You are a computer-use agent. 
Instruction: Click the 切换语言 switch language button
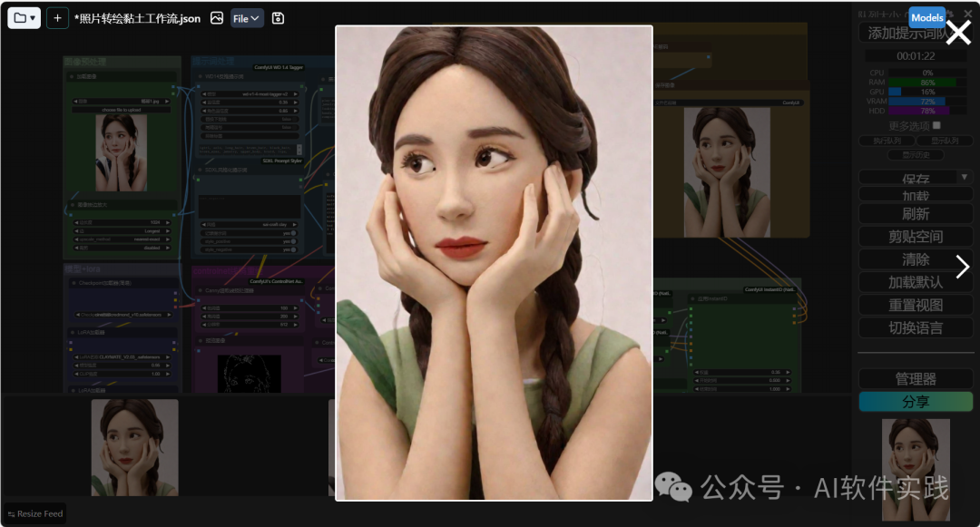pyautogui.click(x=916, y=327)
